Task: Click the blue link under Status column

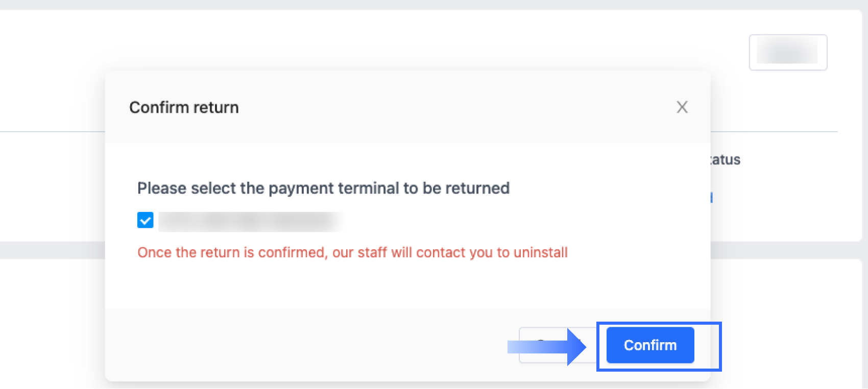Action: coord(711,198)
